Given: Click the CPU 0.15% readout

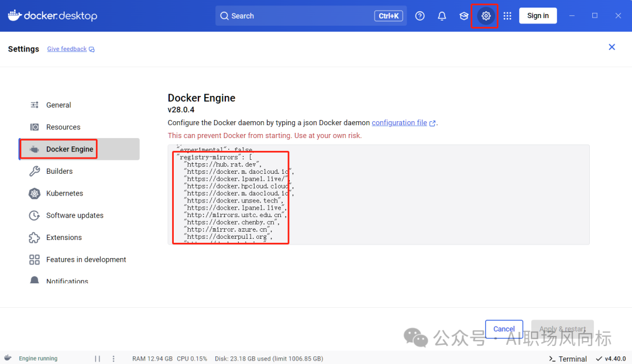Looking at the screenshot, I should click(x=192, y=358).
